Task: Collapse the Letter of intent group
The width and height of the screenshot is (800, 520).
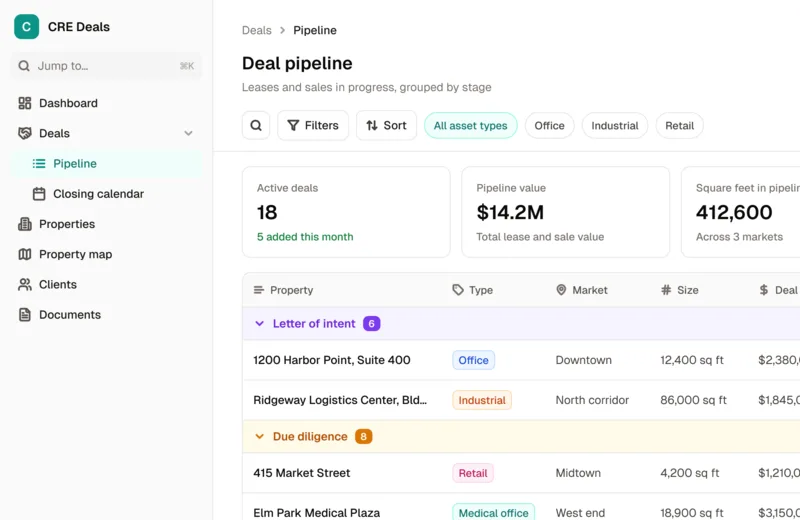Action: 260,324
